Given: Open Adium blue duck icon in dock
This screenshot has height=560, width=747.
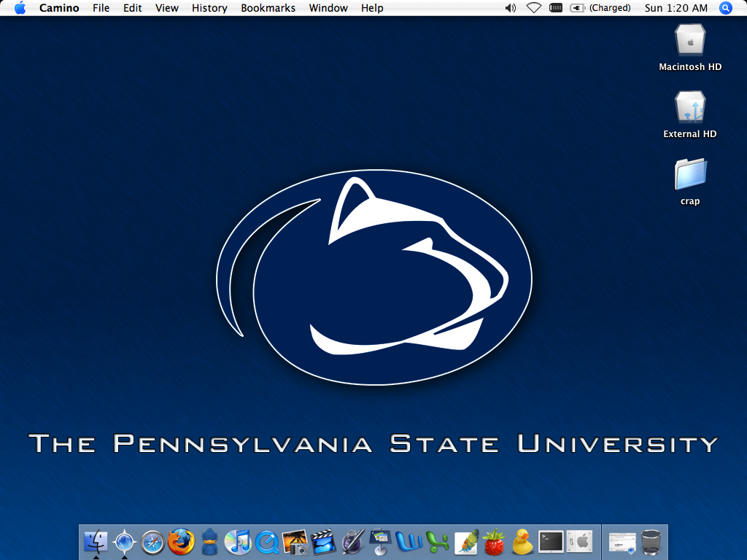Looking at the screenshot, I should [x=209, y=542].
